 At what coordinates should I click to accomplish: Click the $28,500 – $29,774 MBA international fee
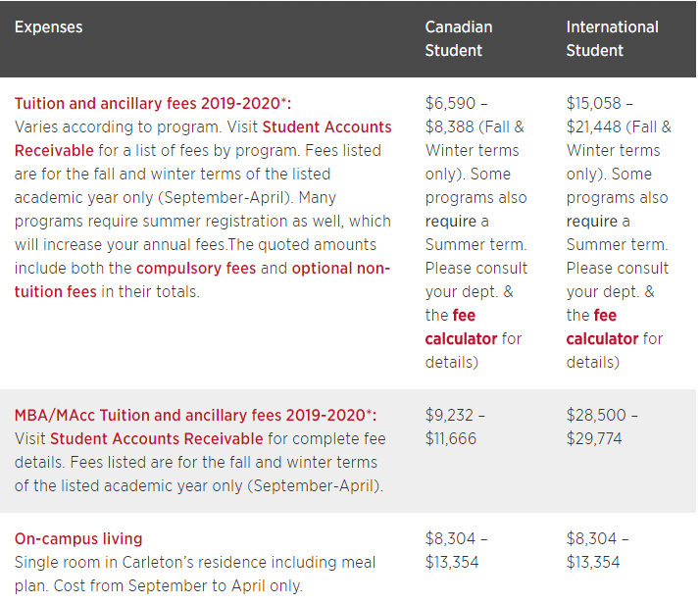(x=602, y=427)
